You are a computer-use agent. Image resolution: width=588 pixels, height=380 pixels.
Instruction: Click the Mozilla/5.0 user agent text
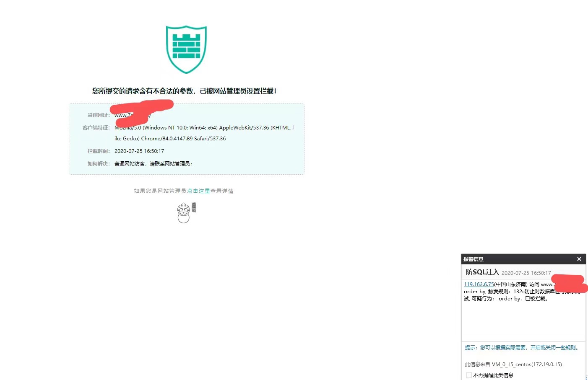coord(204,128)
